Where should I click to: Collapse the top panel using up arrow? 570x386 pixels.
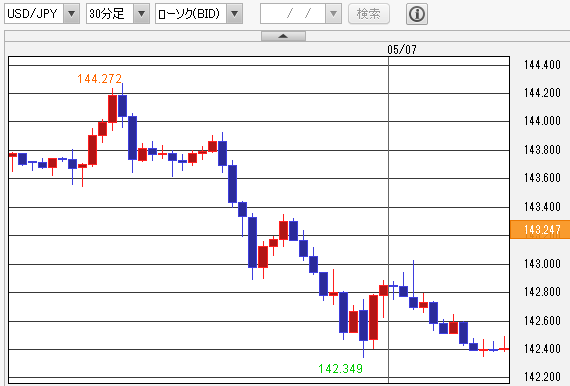click(x=283, y=36)
